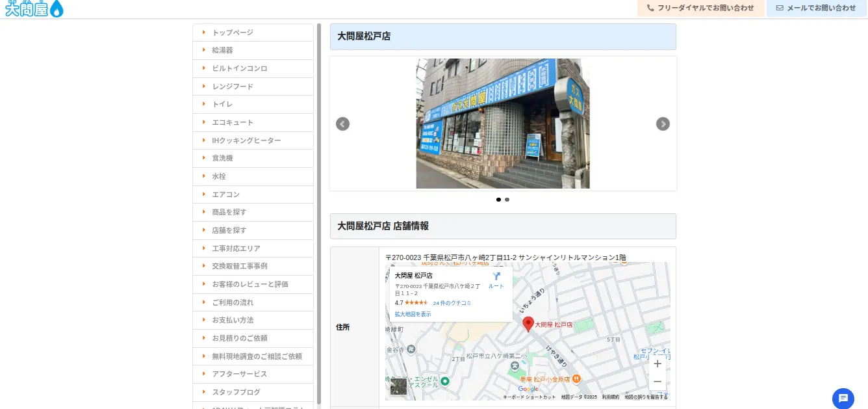The height and width of the screenshot is (409, 868).
Task: Open the 24 件のクチコミ reviews link
Action: [x=452, y=303]
